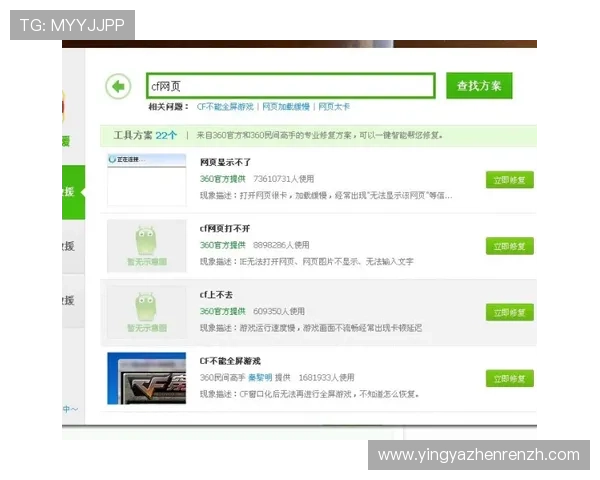The height and width of the screenshot is (480, 600).
Task: Click description starting 现象描述：游戏运行速度慢
Action: (x=311, y=328)
